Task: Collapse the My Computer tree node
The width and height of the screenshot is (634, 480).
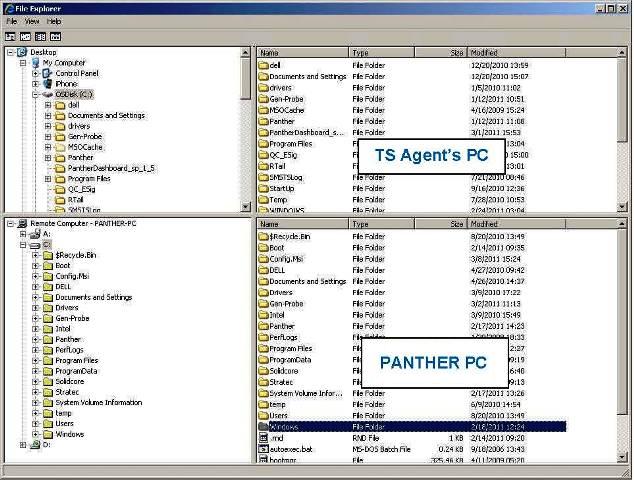Action: pos(23,63)
